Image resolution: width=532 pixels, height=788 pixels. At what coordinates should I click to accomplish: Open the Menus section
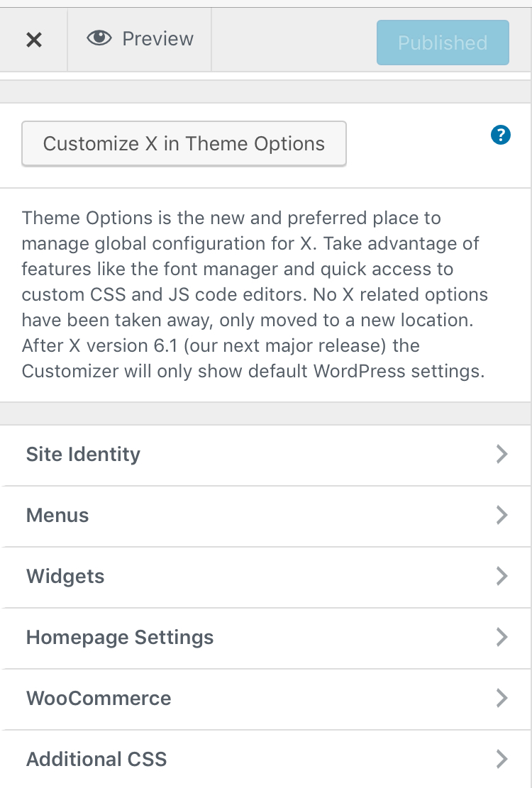265,516
